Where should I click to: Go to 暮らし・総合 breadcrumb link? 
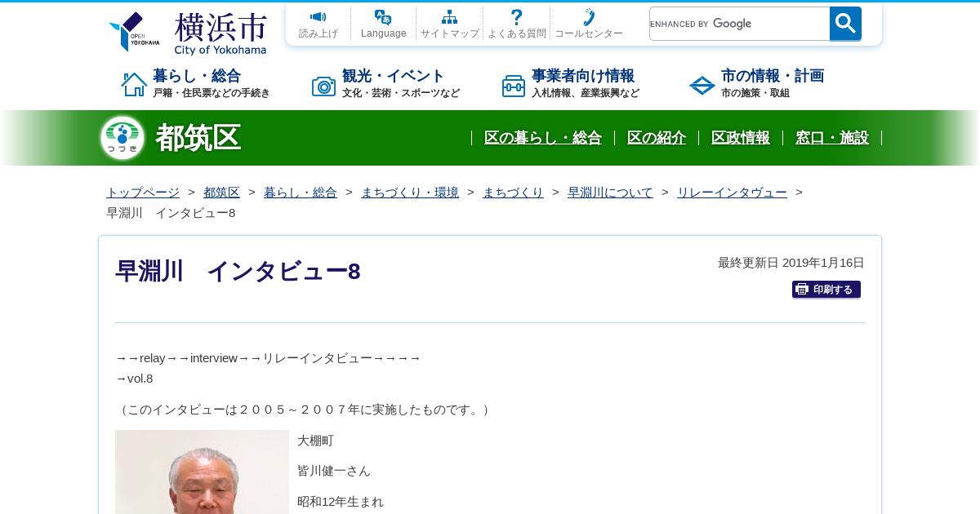(301, 193)
